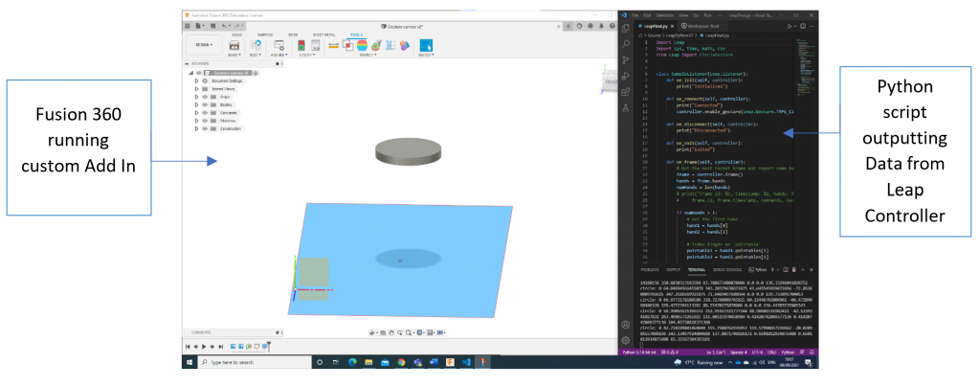This screenshot has width=980, height=387.
Task: Open VS Code Extensions view
Action: [x=626, y=91]
